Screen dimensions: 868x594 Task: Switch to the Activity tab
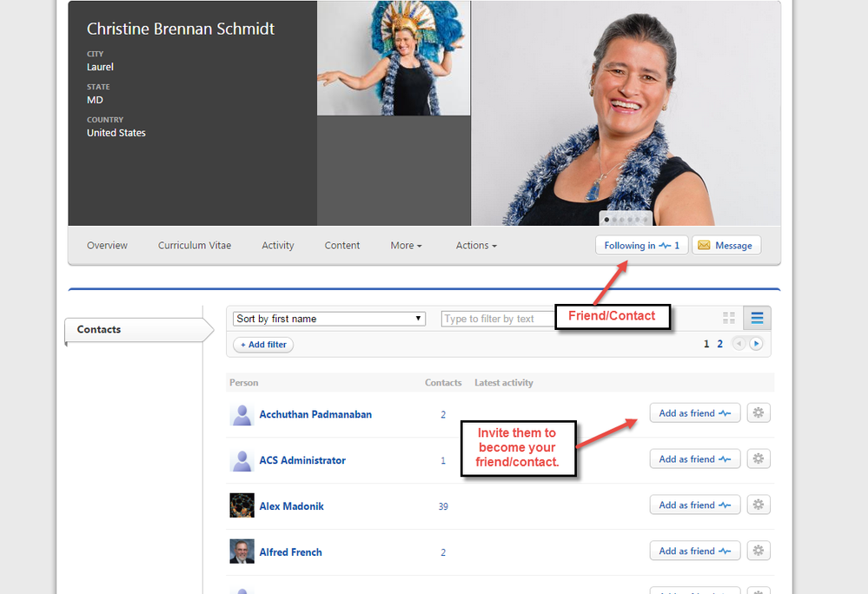278,246
